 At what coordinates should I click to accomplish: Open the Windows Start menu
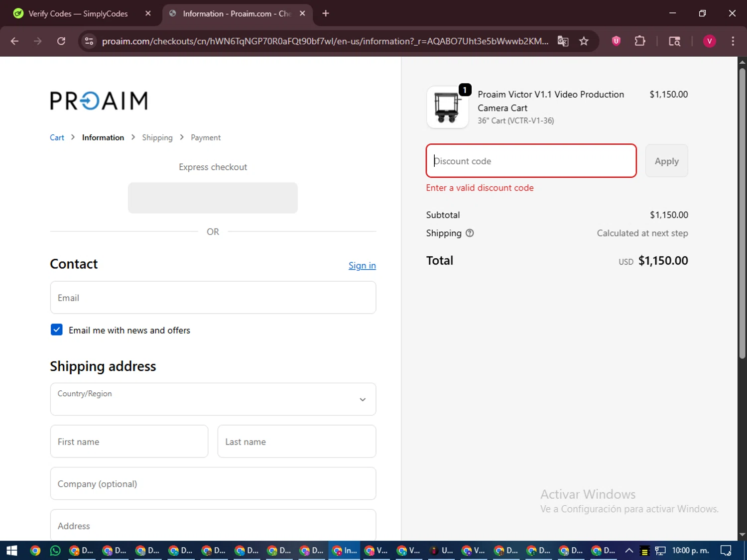click(12, 551)
